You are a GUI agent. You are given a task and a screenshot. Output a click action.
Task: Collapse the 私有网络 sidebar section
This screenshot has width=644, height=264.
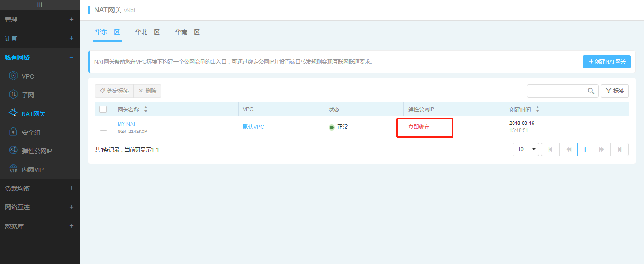(x=71, y=57)
